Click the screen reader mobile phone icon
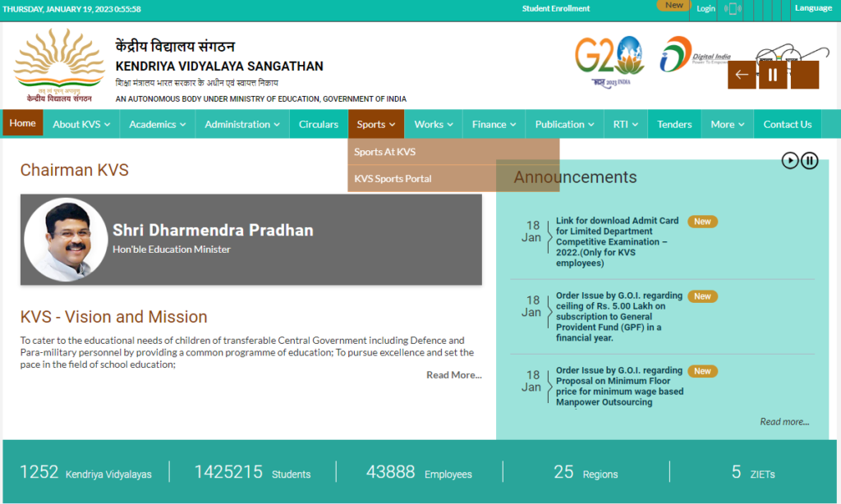 pos(732,9)
